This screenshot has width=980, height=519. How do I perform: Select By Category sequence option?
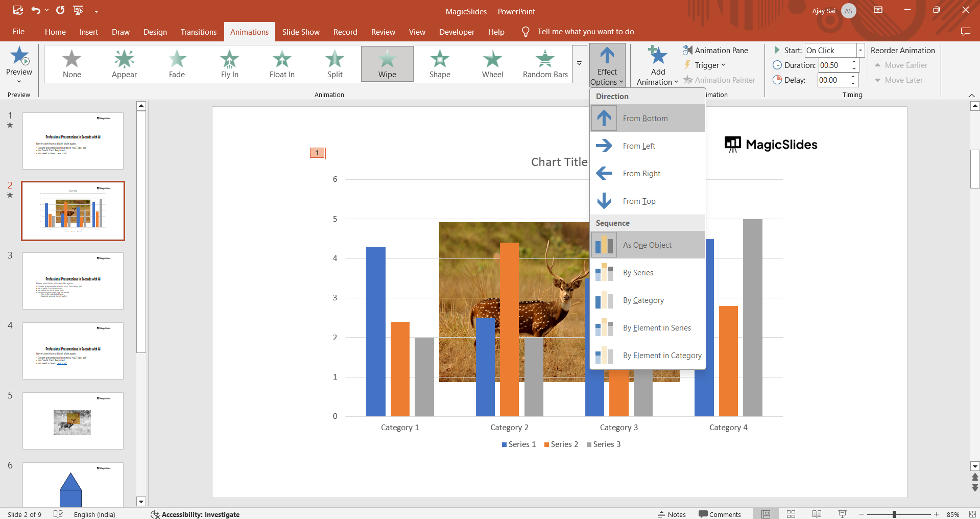pyautogui.click(x=648, y=300)
